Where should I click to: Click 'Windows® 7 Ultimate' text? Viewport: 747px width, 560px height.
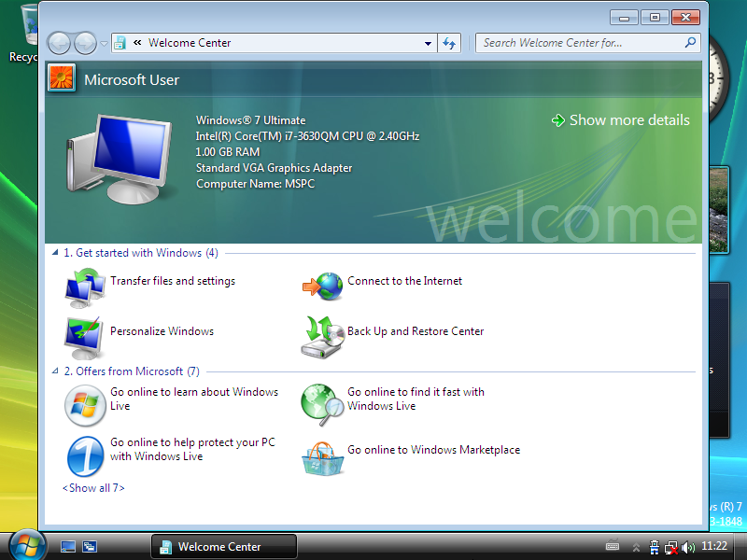250,120
